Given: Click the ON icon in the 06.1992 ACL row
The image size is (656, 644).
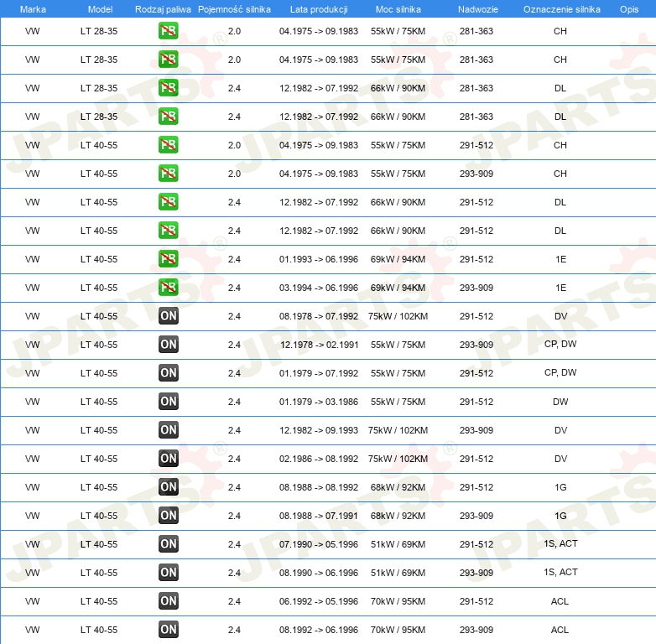Looking at the screenshot, I should 169,601.
